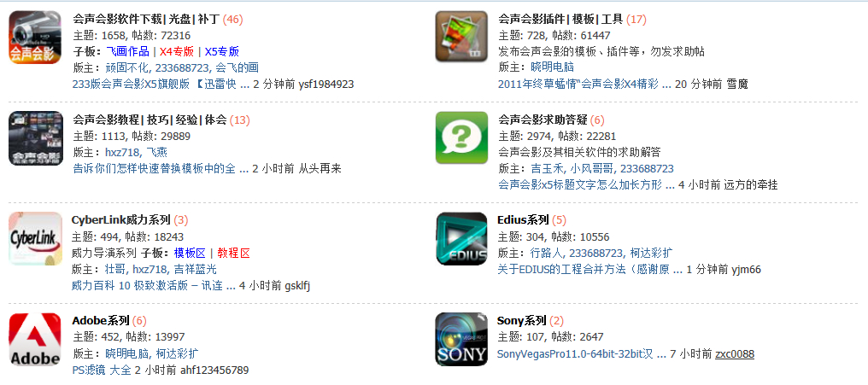
Task: Open the 模板区 sub-board under CyberLink
Action: click(x=190, y=254)
